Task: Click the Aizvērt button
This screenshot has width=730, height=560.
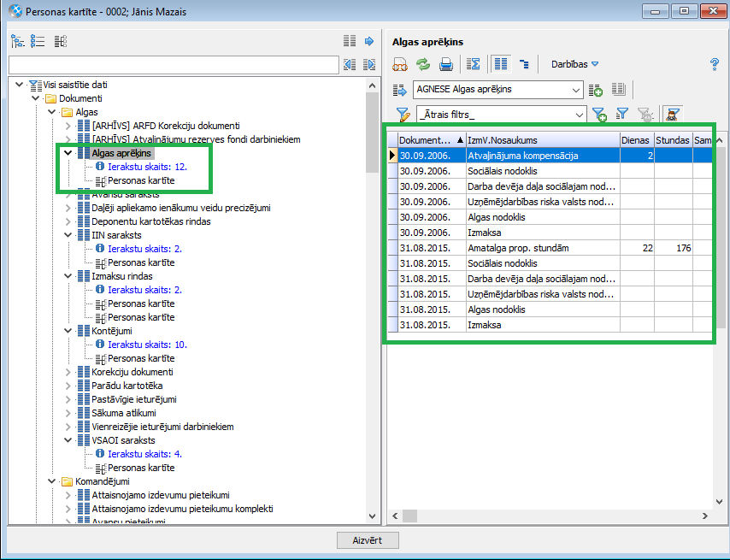Action: click(x=368, y=540)
